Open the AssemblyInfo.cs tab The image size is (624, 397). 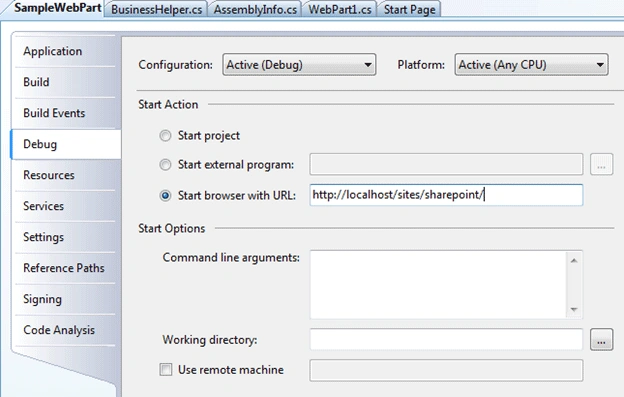255,10
